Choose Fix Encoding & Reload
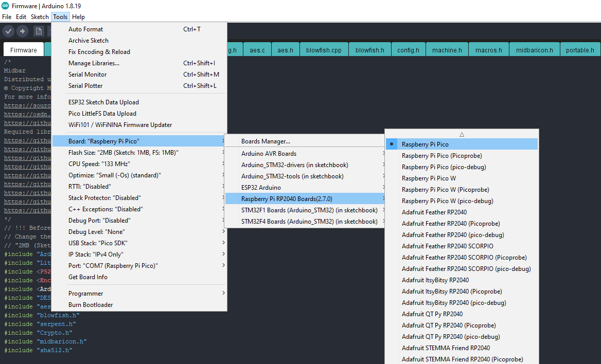This screenshot has width=601, height=364. [139, 52]
